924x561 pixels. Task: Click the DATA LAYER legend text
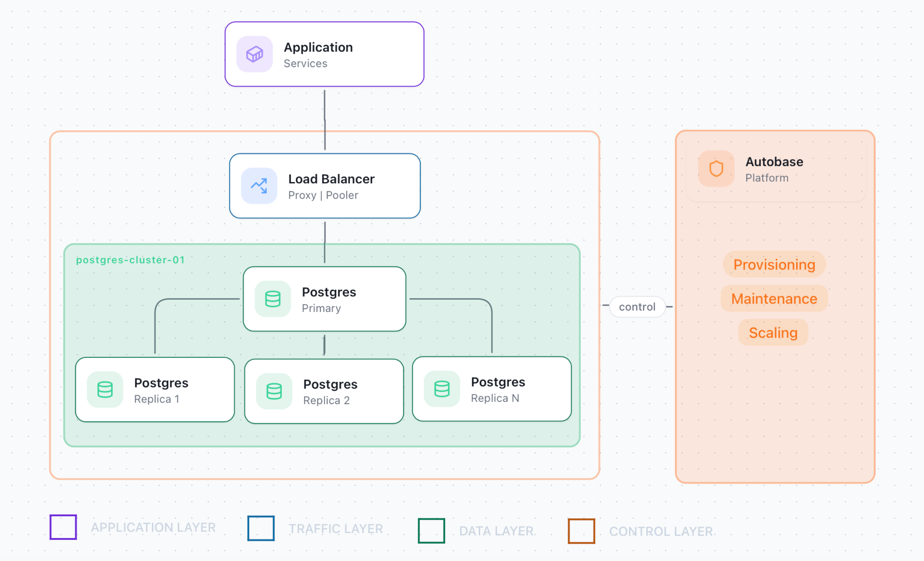point(496,531)
